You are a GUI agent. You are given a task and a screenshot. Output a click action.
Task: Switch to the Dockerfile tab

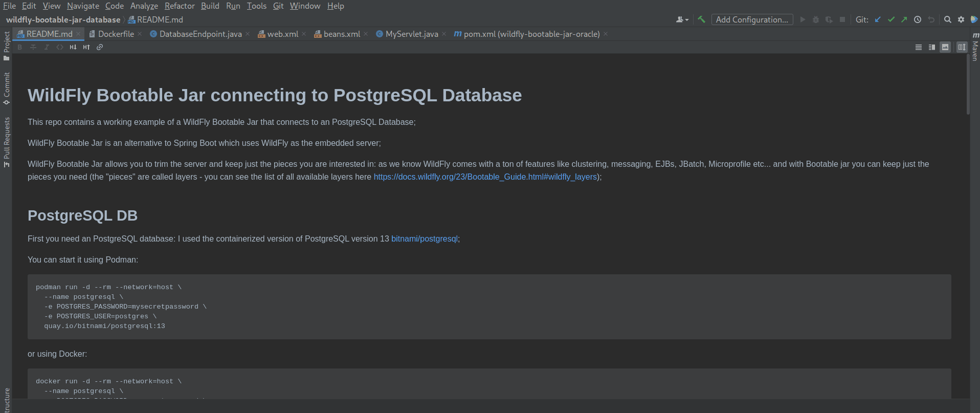[116, 34]
